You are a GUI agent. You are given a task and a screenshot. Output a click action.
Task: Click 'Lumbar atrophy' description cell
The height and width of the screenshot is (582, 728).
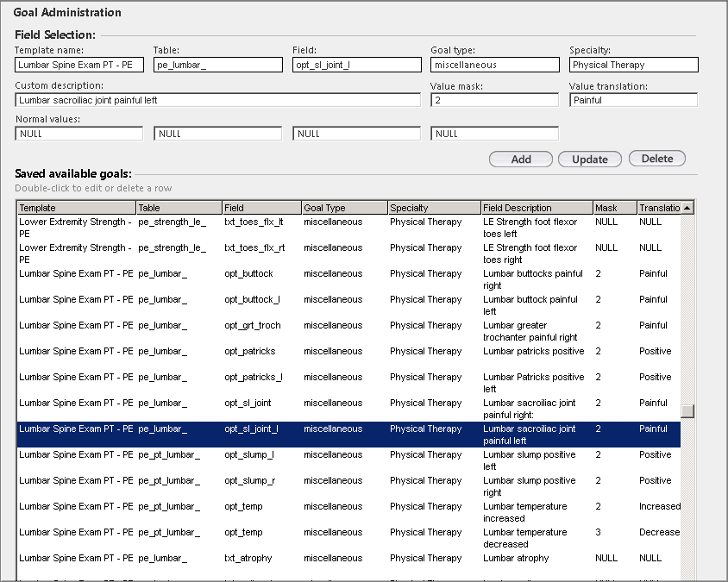(x=516, y=559)
